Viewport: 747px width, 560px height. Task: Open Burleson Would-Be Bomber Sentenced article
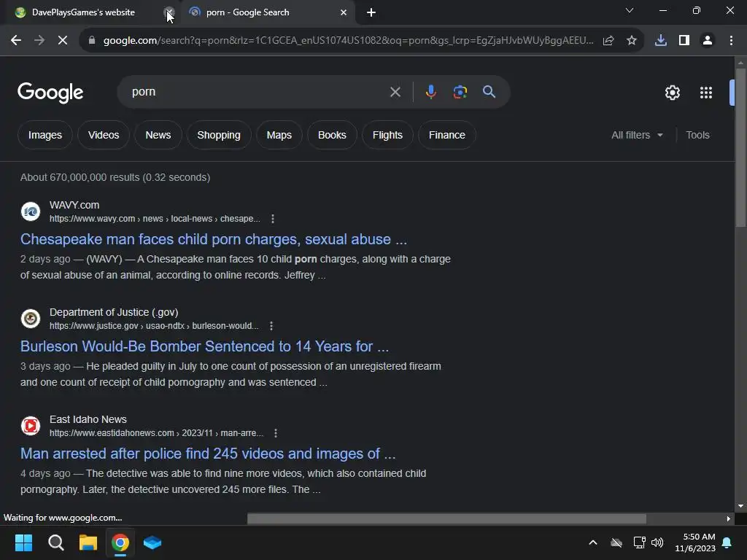pos(204,346)
